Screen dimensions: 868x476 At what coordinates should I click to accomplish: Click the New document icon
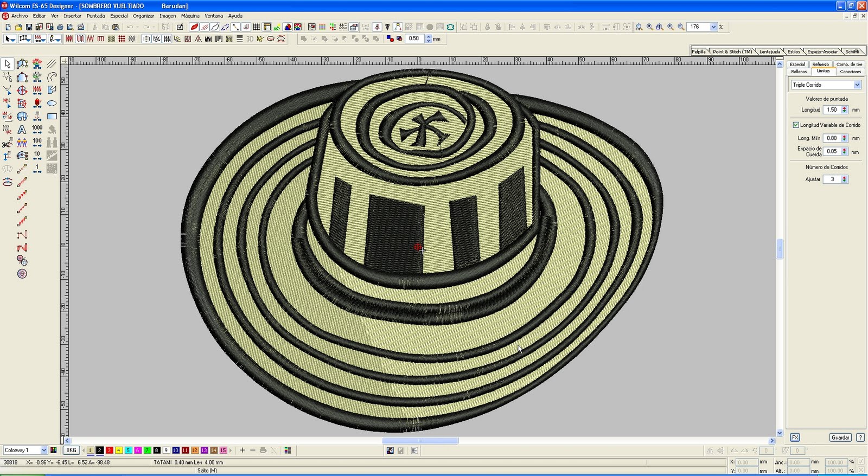click(8, 27)
